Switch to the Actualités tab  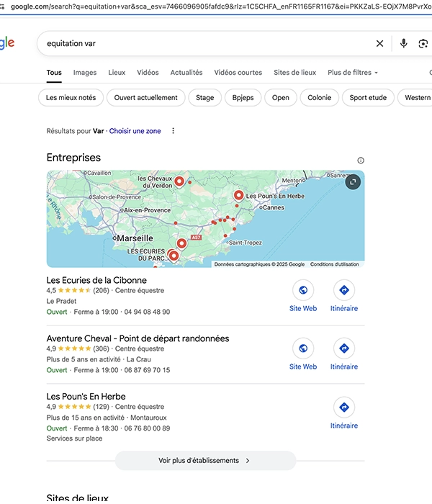click(x=186, y=72)
